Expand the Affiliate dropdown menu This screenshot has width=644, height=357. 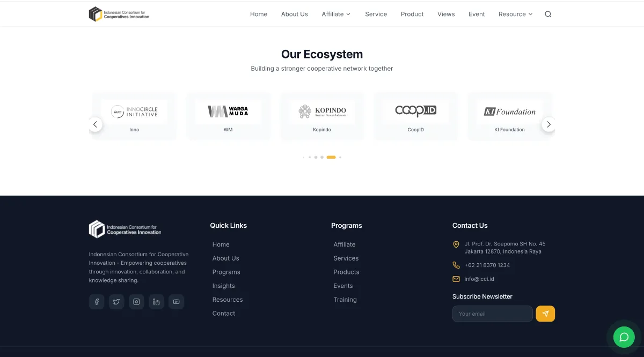[336, 14]
